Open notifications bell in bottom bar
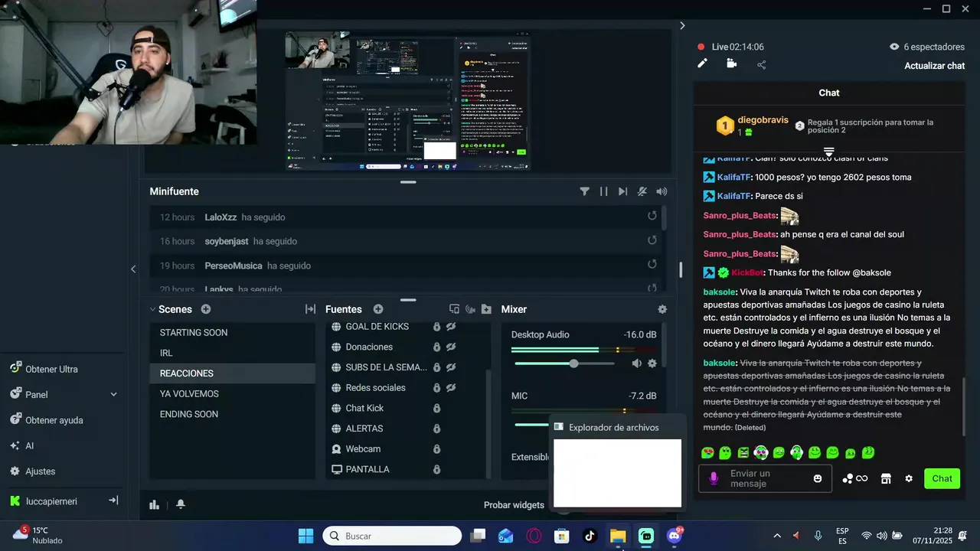980x551 pixels. click(181, 504)
